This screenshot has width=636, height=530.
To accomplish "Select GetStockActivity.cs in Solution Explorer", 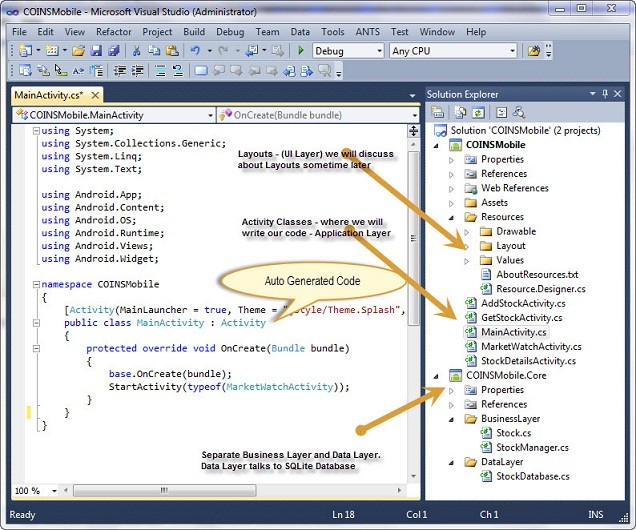I will pyautogui.click(x=522, y=318).
